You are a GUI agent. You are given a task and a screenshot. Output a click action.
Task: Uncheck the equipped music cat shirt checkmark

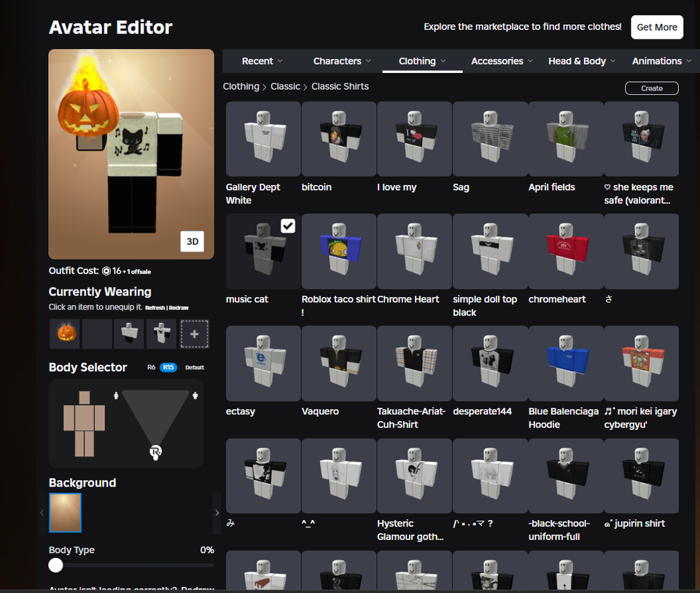click(287, 225)
